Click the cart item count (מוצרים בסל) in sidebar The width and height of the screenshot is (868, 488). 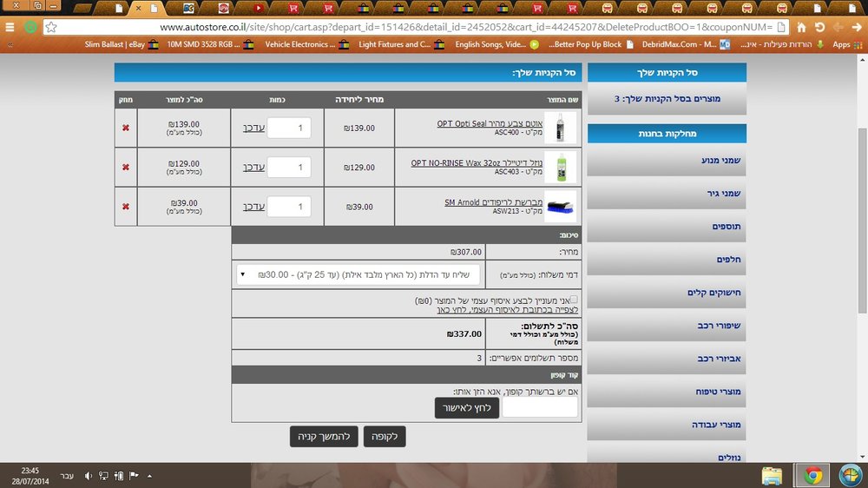(667, 99)
